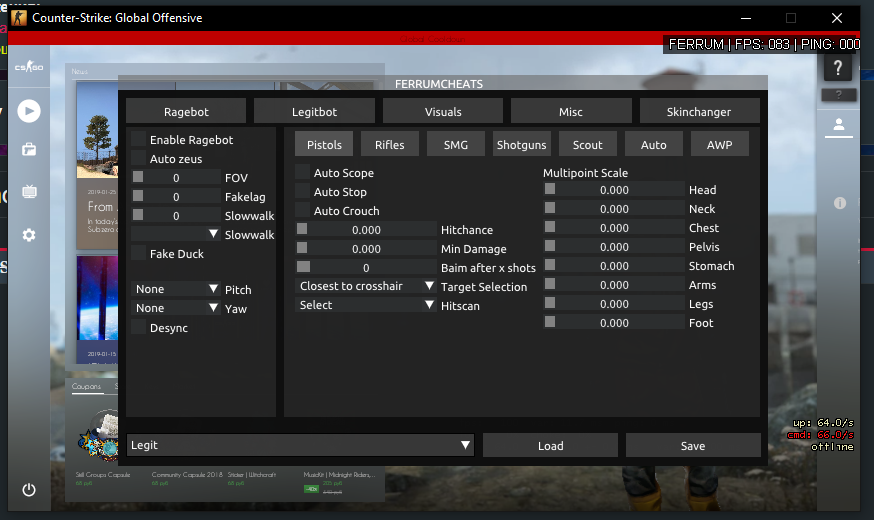Click the Save button
This screenshot has height=520, width=874.
(x=693, y=445)
